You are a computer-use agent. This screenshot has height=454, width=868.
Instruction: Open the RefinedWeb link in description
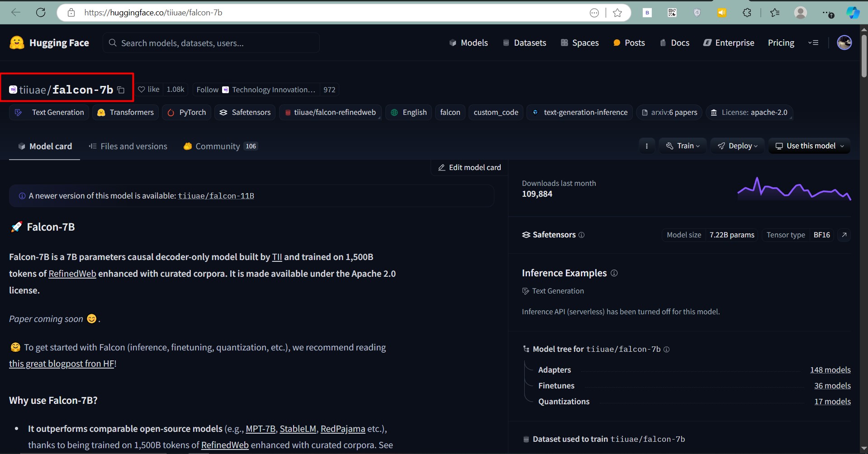[72, 274]
